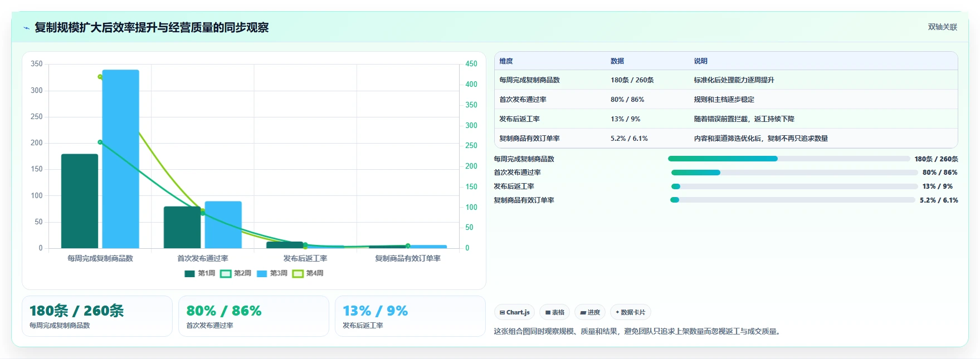This screenshot has height=359, width=980.
Task: Click 首次发布通过率 in the table's second row
Action: [523, 100]
